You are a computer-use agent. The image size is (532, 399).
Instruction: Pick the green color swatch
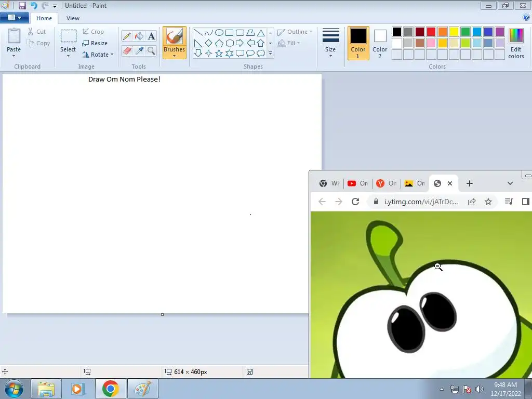click(x=465, y=32)
